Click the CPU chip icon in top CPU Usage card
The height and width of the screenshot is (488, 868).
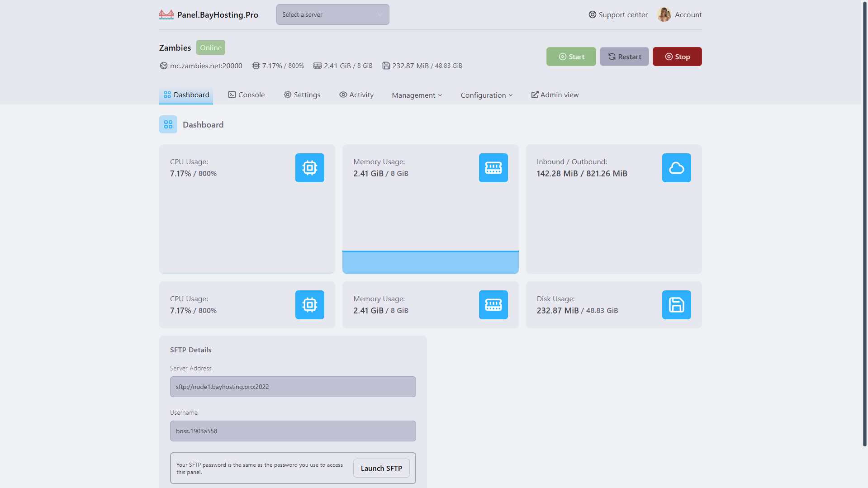310,168
